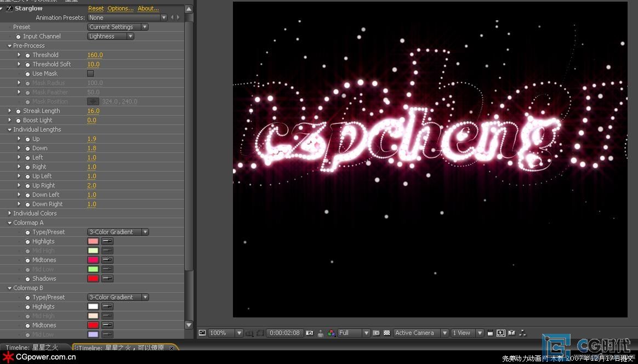Open Colormap A Type/Preset dropdown
638x364 pixels.
pos(118,232)
